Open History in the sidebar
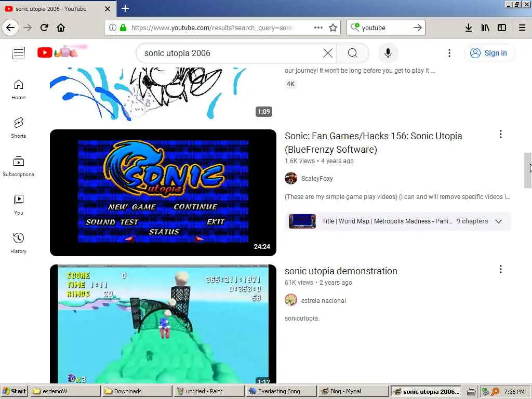 [x=18, y=243]
